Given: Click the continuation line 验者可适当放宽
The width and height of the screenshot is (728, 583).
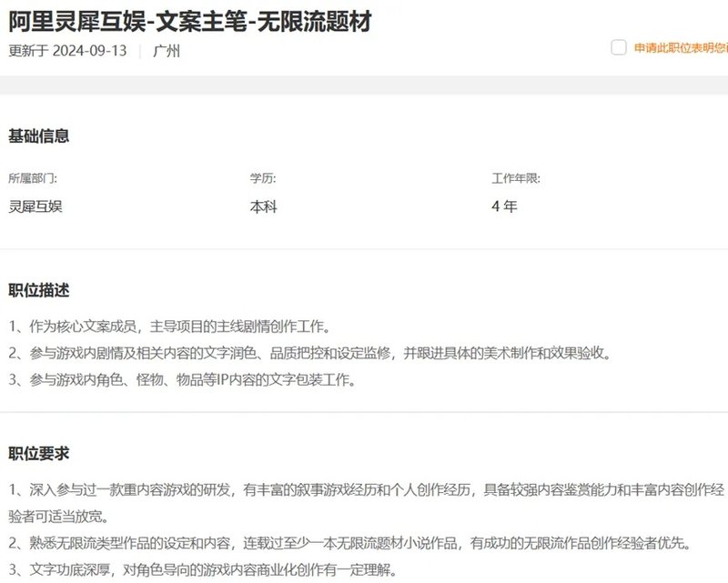Looking at the screenshot, I should tap(59, 517).
